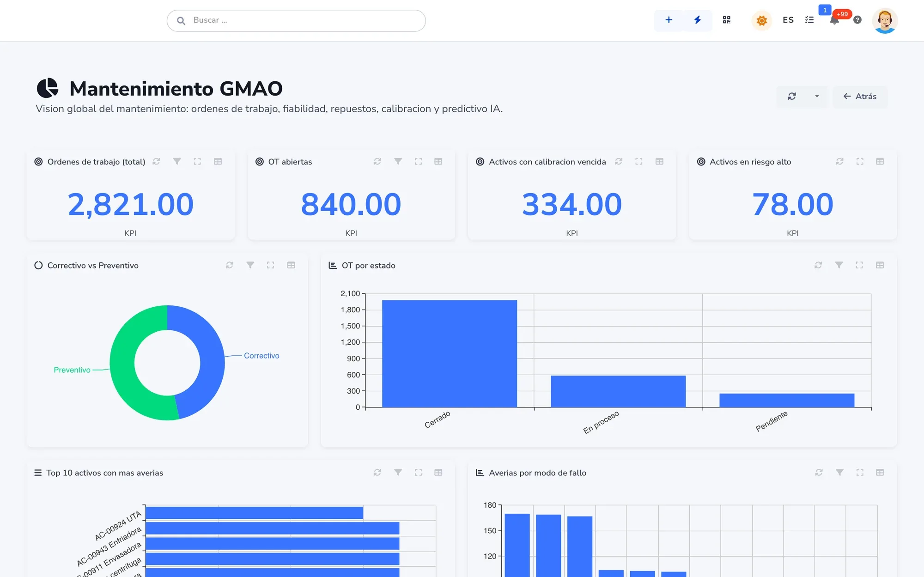Select the Cerrado bar in chart
Viewport: 924px width, 577px height.
point(450,353)
